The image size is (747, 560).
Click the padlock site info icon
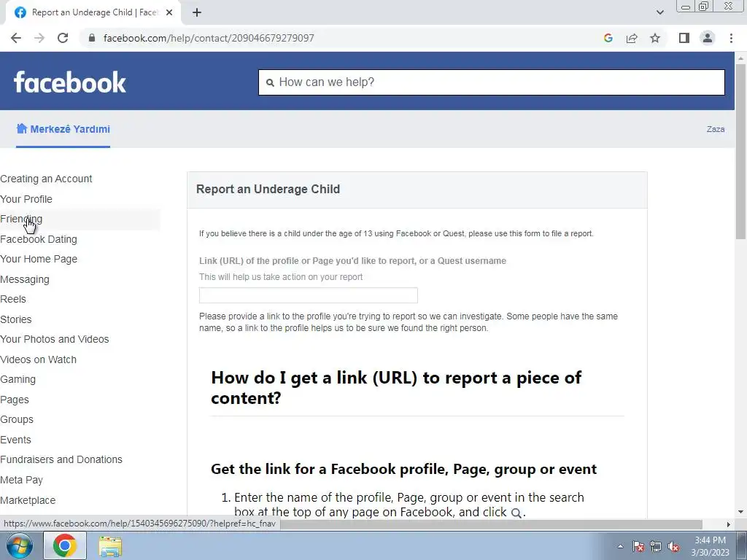(x=92, y=38)
